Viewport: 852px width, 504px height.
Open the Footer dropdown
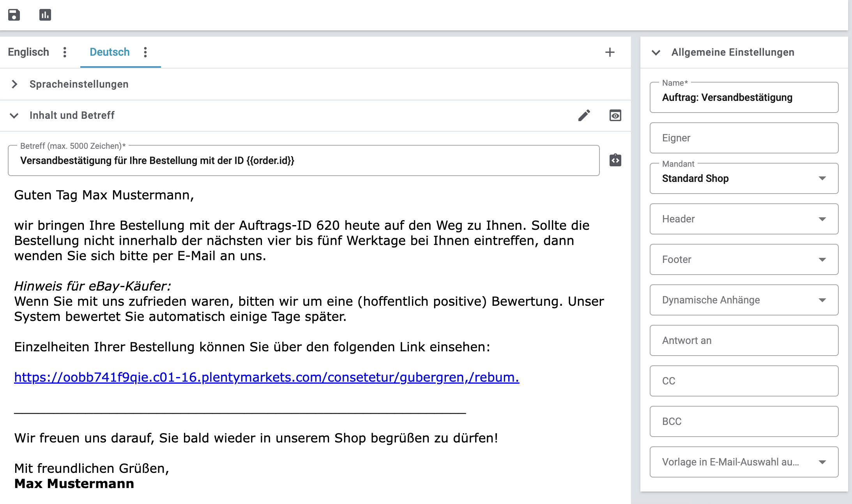click(744, 259)
